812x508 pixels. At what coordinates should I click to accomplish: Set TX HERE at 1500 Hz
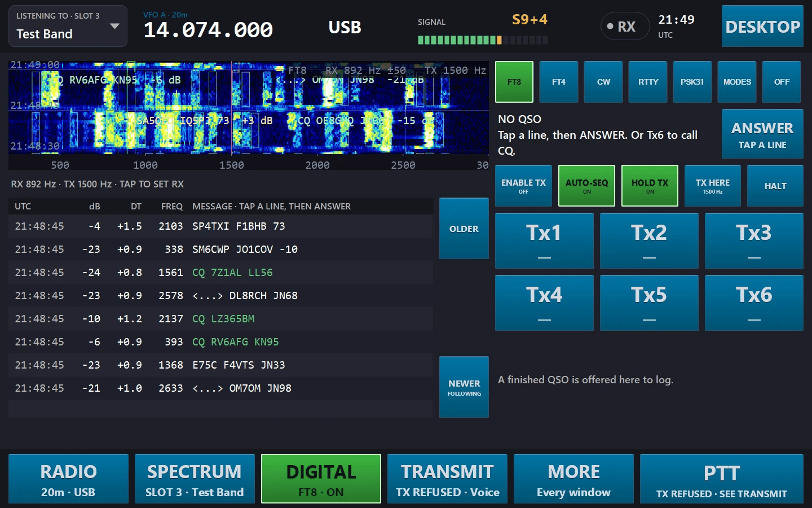[713, 186]
